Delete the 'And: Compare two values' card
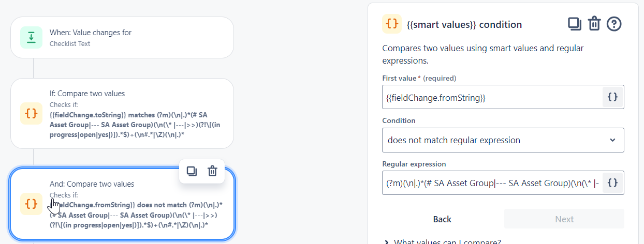Screen dimensions: 644x244 point(212,171)
